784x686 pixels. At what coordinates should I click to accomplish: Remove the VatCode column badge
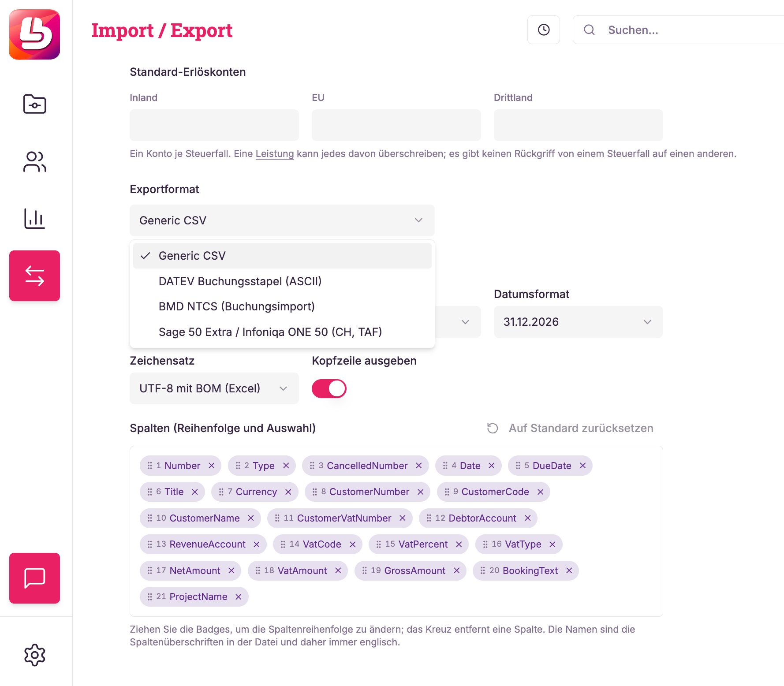tap(353, 544)
